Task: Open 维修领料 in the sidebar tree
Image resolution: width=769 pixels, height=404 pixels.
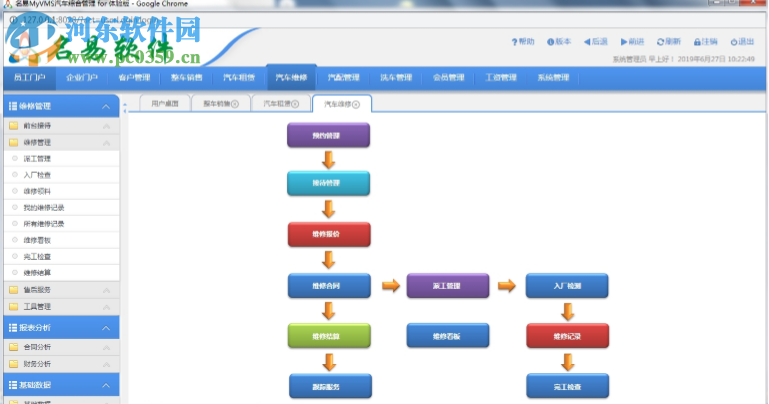Action: 61,191
